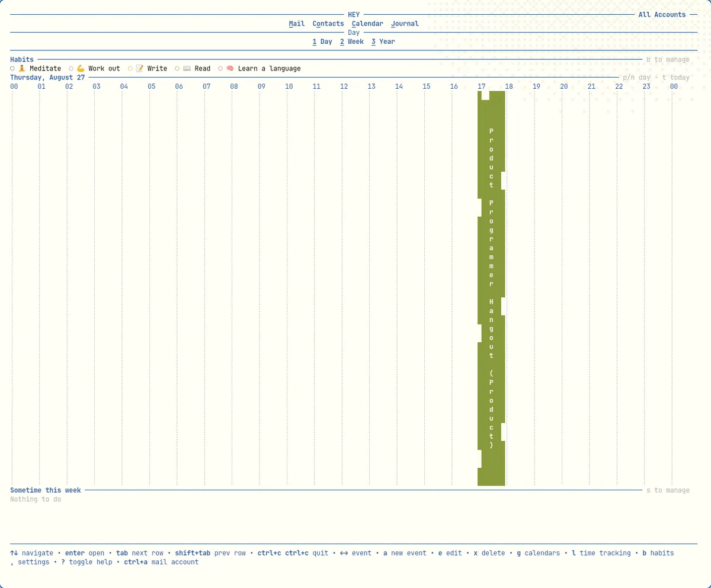
Task: Click the 18 hour marker
Action: tap(508, 86)
